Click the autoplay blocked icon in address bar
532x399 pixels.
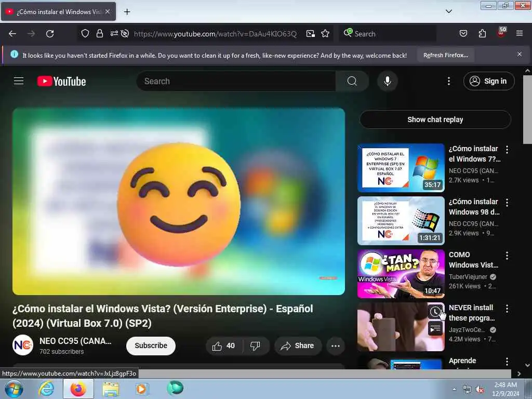125,33
